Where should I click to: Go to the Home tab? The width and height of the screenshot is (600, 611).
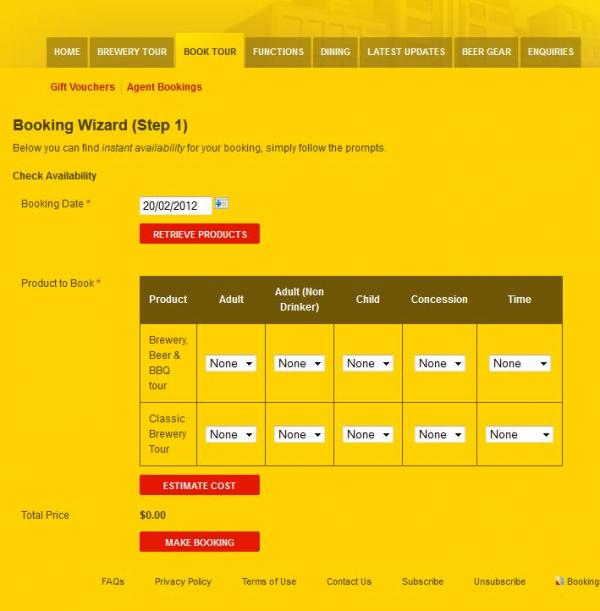click(67, 52)
